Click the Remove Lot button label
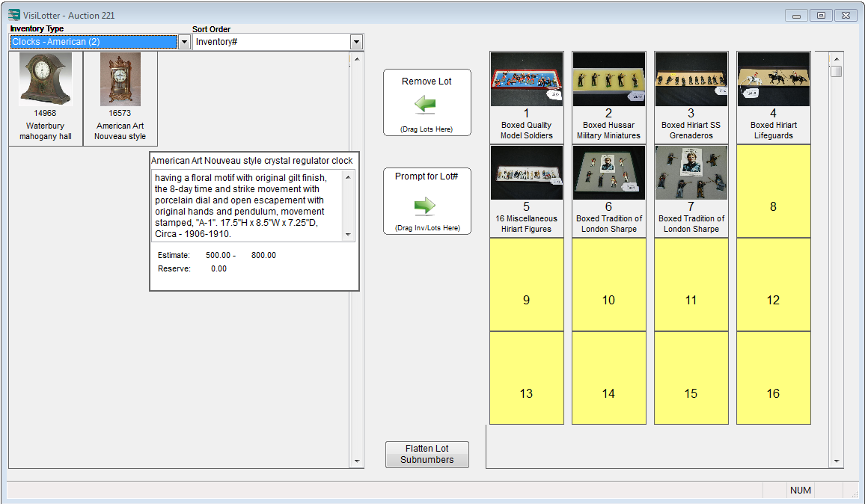Viewport: 865px width, 504px height. point(427,82)
